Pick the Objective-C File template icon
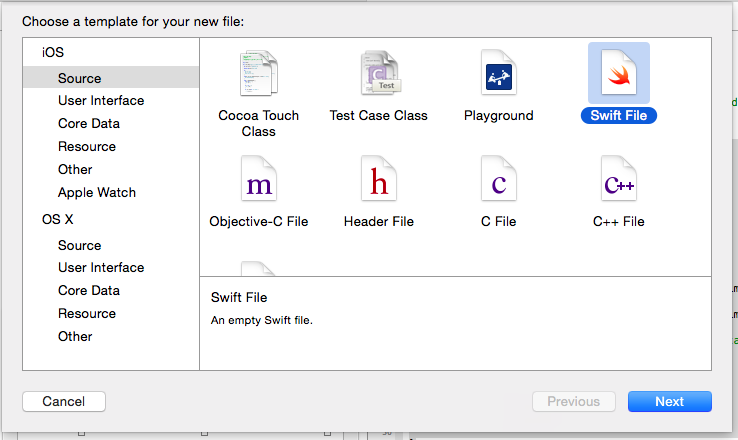This screenshot has height=440, width=738. (x=258, y=179)
